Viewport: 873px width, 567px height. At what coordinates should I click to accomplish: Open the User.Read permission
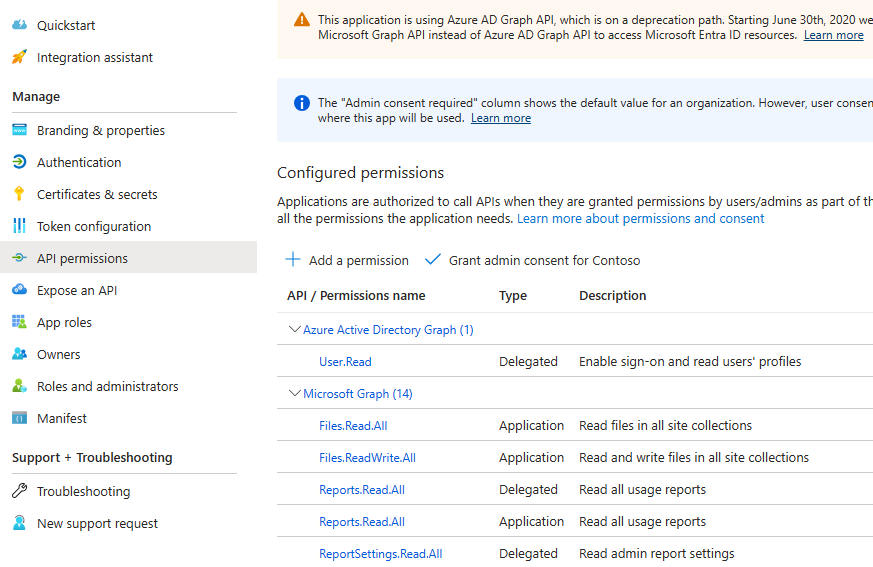click(345, 362)
